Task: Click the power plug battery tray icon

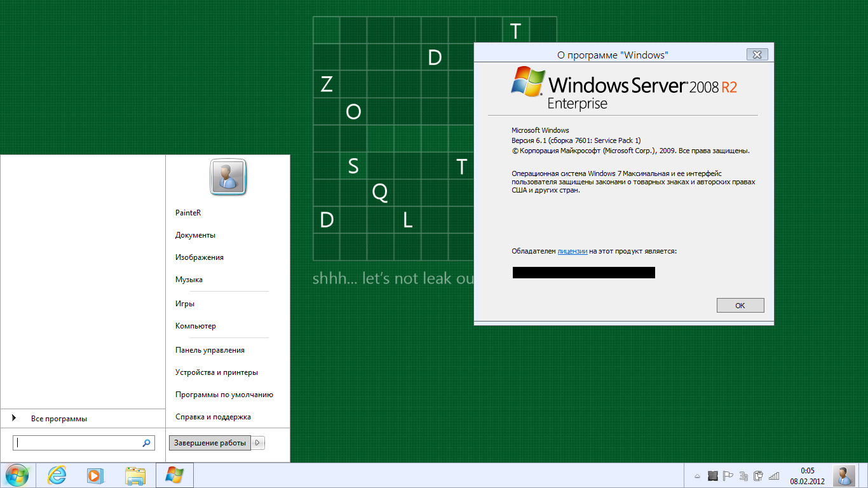Action: [x=758, y=476]
